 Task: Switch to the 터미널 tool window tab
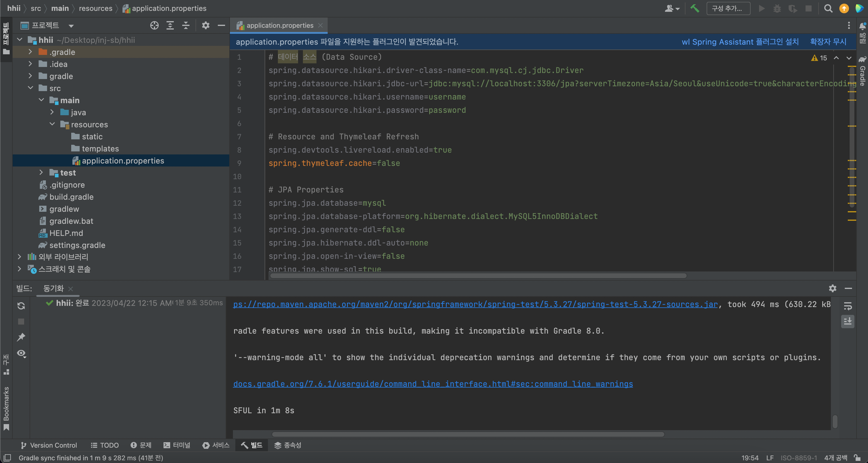(x=176, y=445)
